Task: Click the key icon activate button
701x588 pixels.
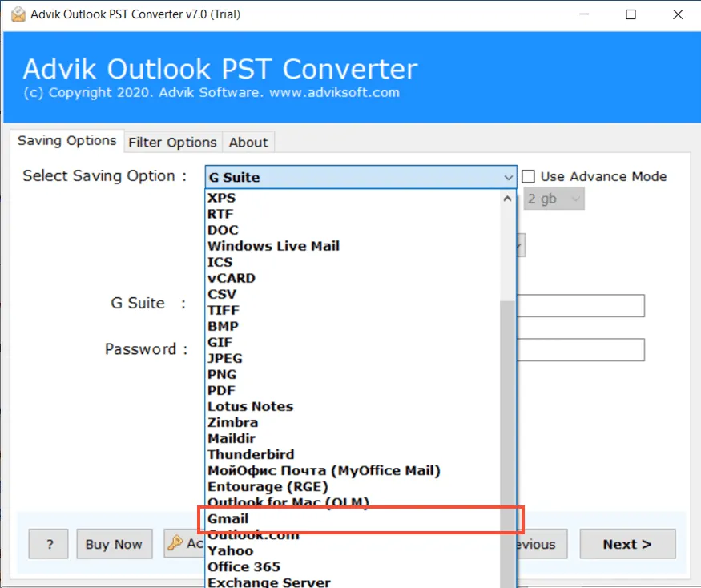Action: [184, 543]
